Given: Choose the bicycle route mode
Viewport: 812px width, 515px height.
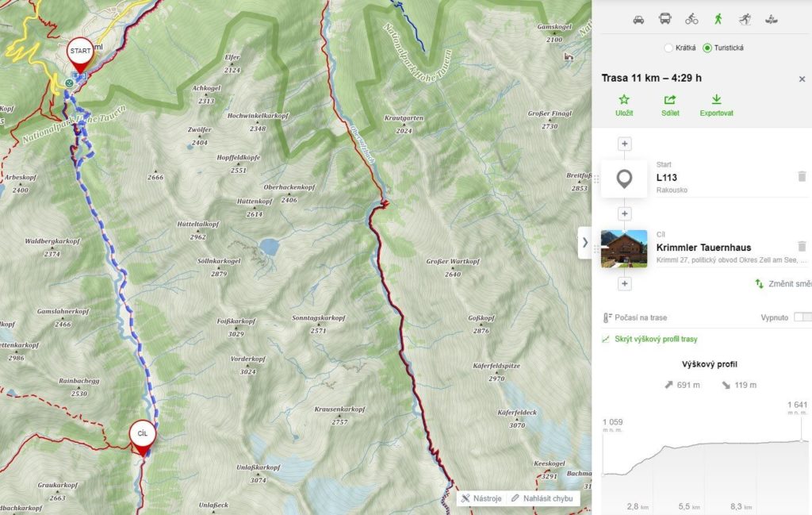Looking at the screenshot, I should 691,19.
